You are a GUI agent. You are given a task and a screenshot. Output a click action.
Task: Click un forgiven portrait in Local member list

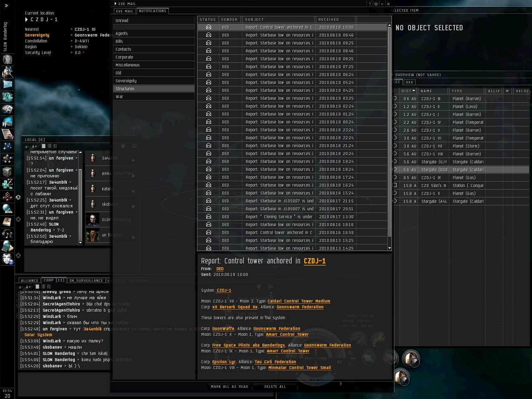(93, 235)
